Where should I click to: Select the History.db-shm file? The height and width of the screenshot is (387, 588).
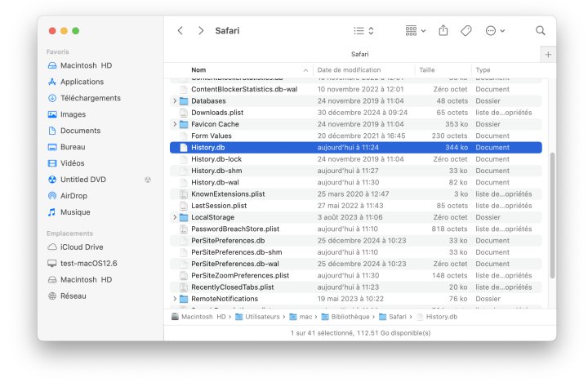pos(356,171)
